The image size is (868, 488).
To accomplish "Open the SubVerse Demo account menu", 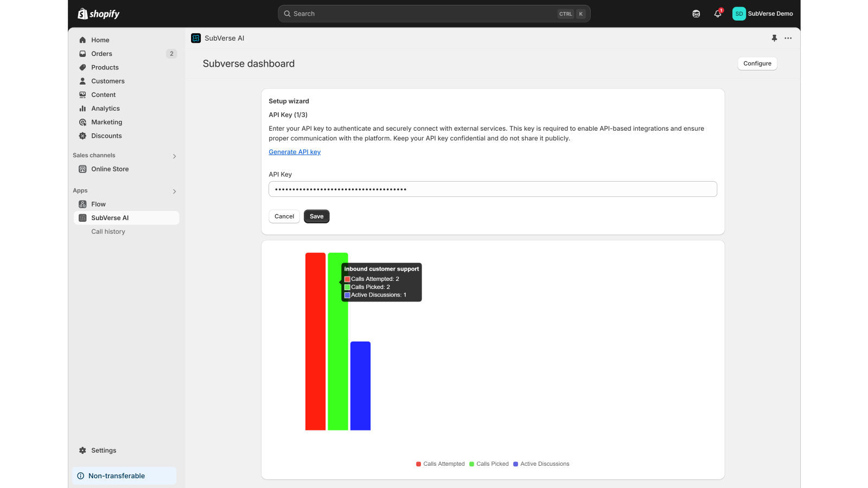I will 762,14.
